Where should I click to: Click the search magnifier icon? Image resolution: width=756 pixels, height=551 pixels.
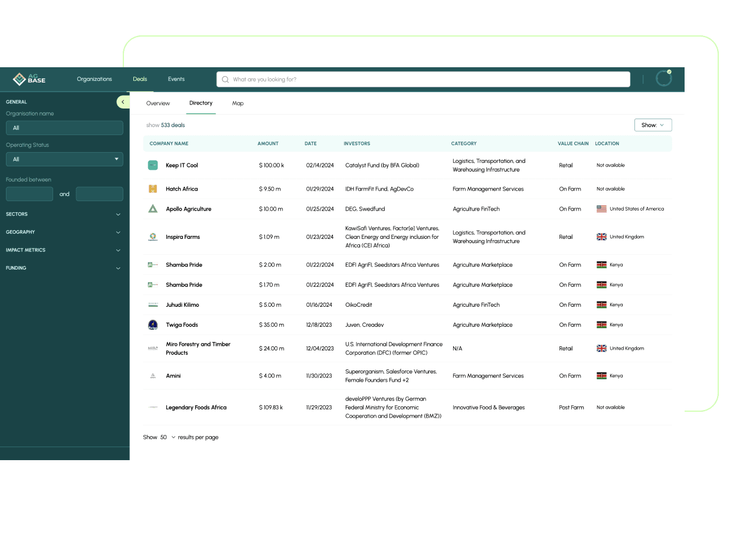(x=225, y=80)
